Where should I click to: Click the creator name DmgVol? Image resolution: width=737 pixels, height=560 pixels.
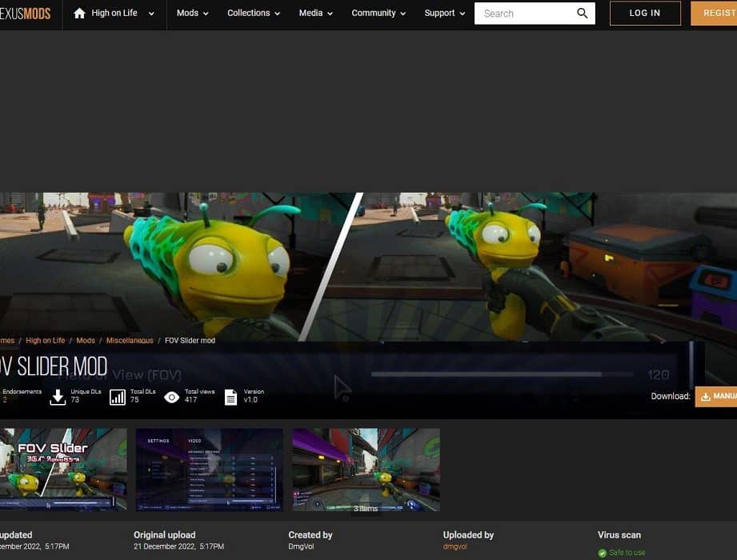(301, 547)
